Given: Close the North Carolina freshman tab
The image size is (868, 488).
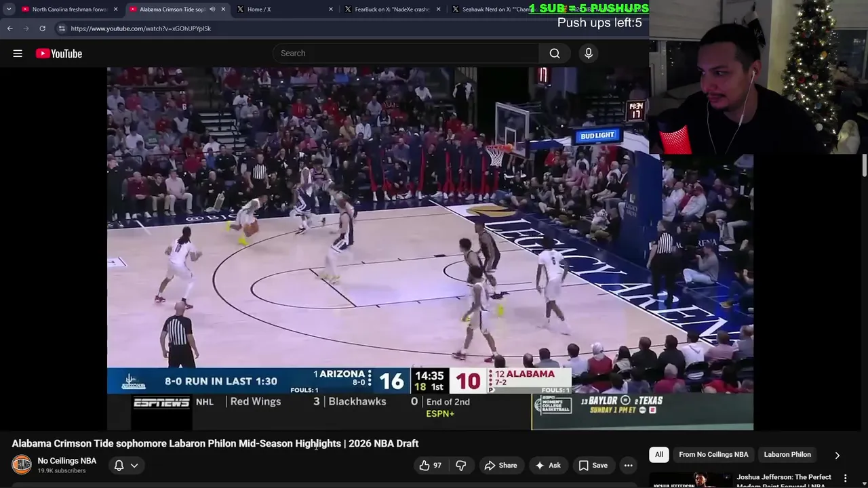Looking at the screenshot, I should tap(115, 9).
